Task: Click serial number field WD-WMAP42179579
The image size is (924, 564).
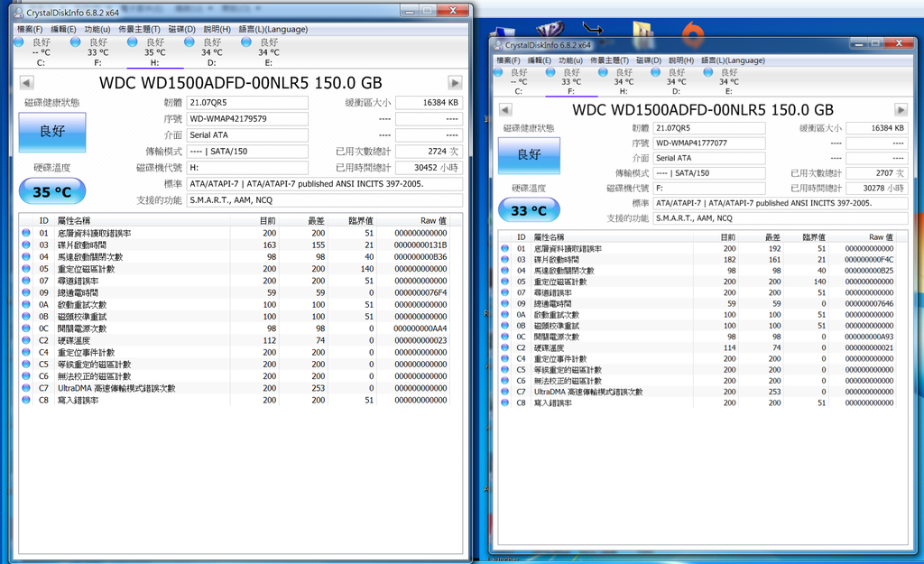Action: coord(248,119)
